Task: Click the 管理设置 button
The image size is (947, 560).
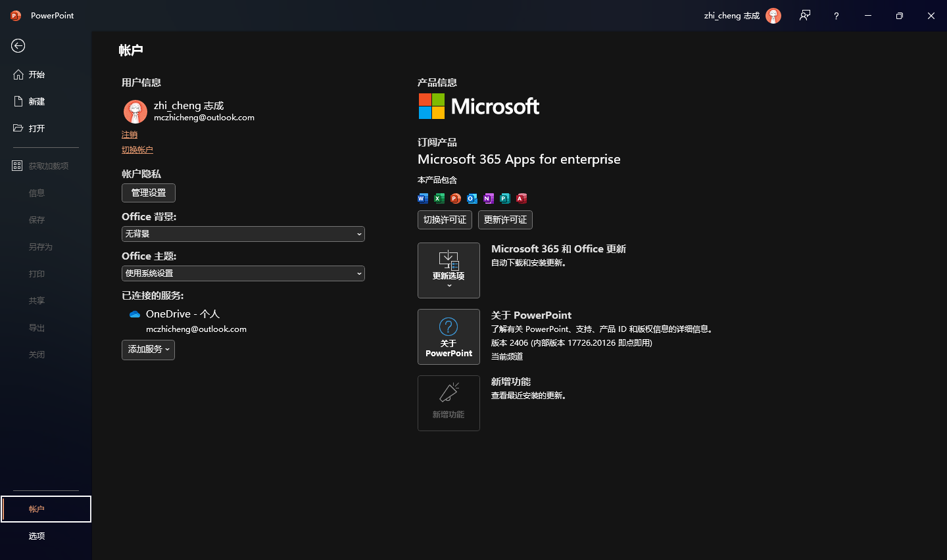Action: [x=149, y=193]
